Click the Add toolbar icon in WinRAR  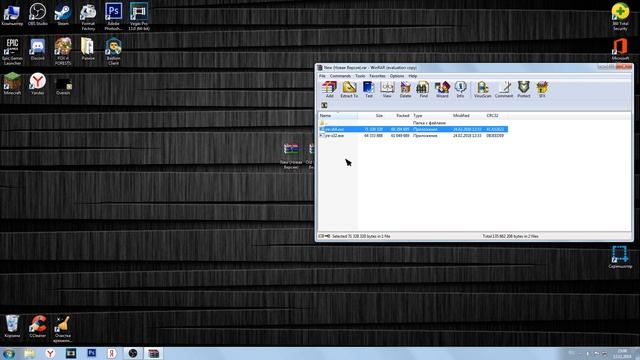[329, 89]
